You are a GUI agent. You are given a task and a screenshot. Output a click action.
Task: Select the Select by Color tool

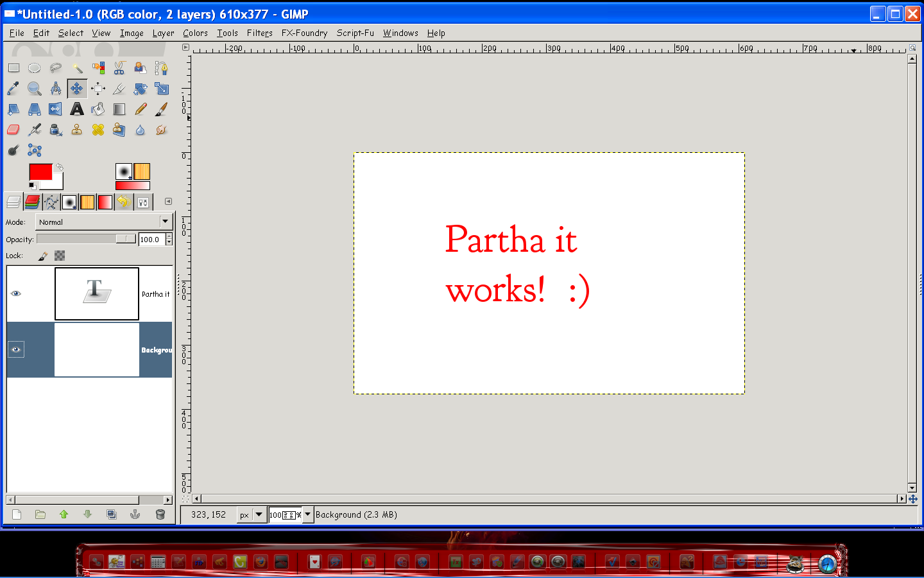click(x=98, y=67)
